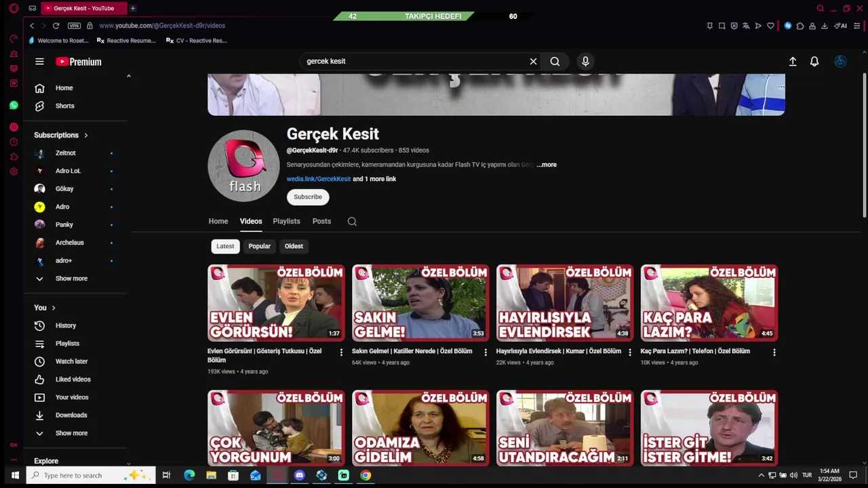Subscribe to Gerçek Kesit channel
The width and height of the screenshot is (868, 488).
[x=308, y=197]
